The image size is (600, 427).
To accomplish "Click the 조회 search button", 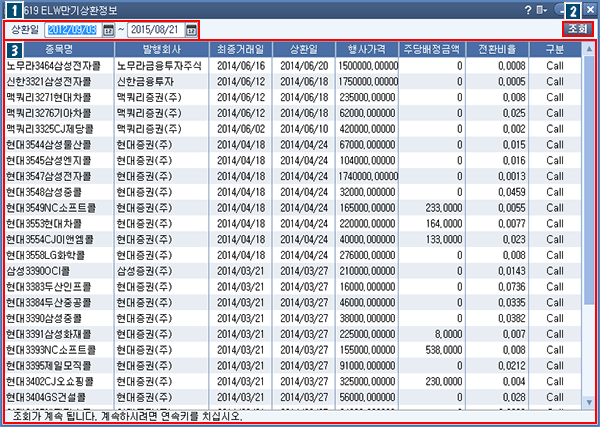I will (578, 30).
